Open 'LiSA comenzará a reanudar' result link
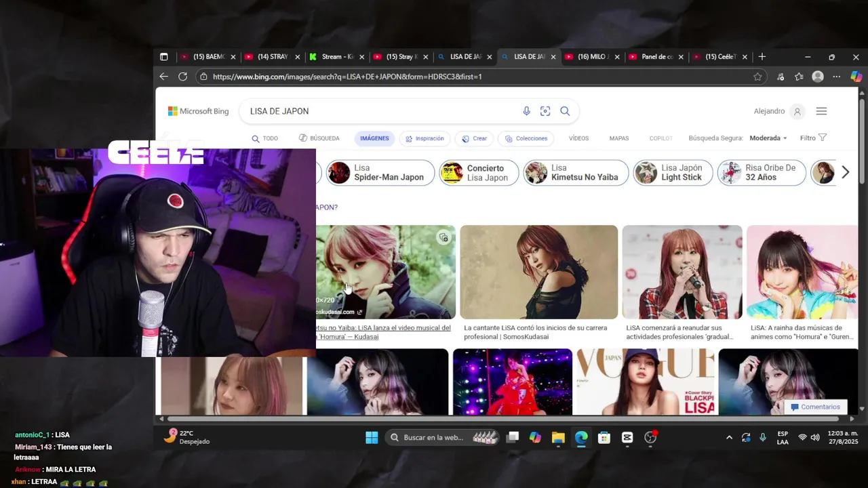 680,332
